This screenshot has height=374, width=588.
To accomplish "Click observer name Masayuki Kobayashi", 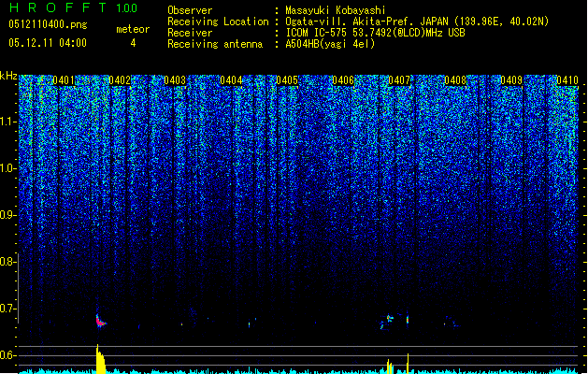I will pyautogui.click(x=336, y=10).
